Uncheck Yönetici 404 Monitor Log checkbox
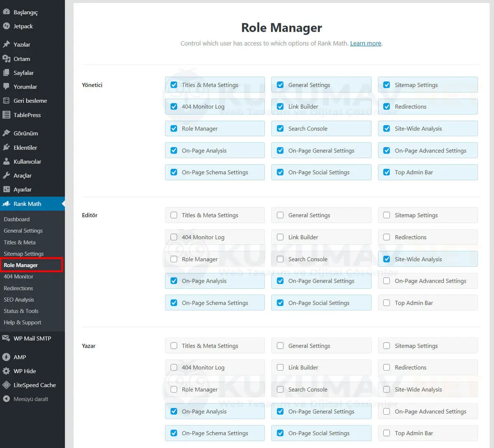Image resolution: width=494 pixels, height=448 pixels. pyautogui.click(x=174, y=106)
